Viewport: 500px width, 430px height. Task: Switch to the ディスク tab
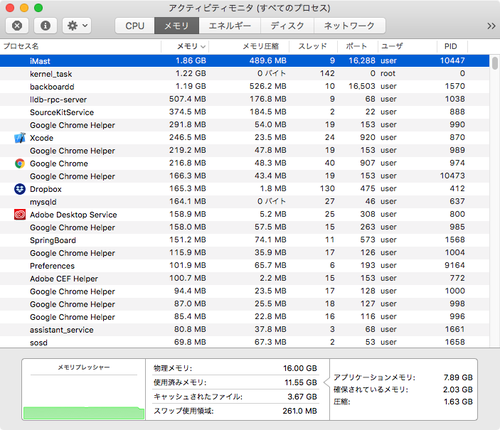(x=287, y=26)
